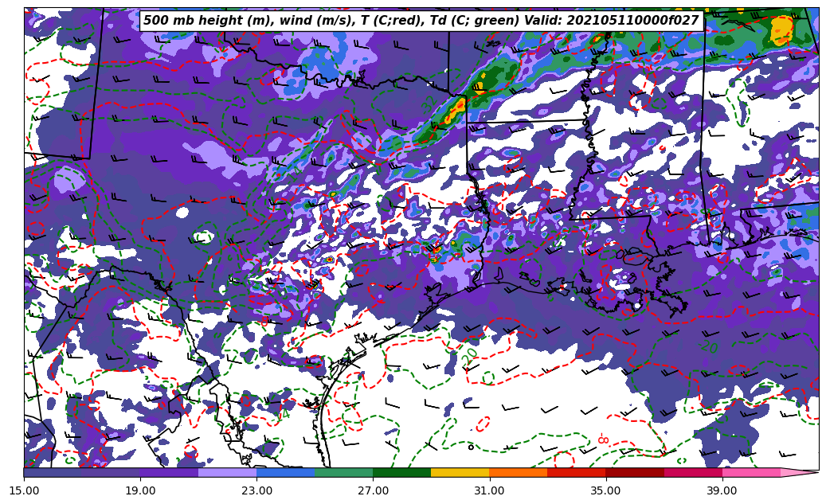The width and height of the screenshot is (826, 504).
Task: Select the pink segment of the colorbar
Action: pos(750,473)
